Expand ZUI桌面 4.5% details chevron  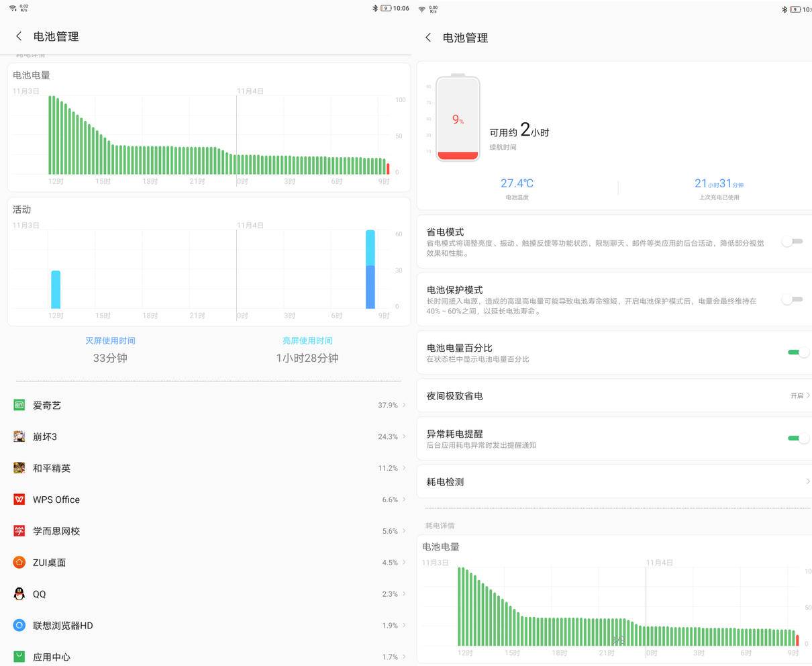[x=404, y=563]
